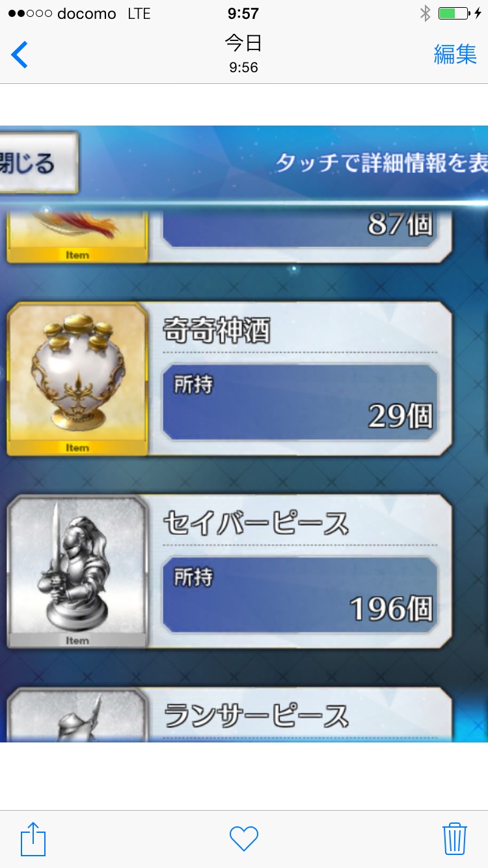Favorite the photo with heart icon
The height and width of the screenshot is (868, 488).
(244, 839)
